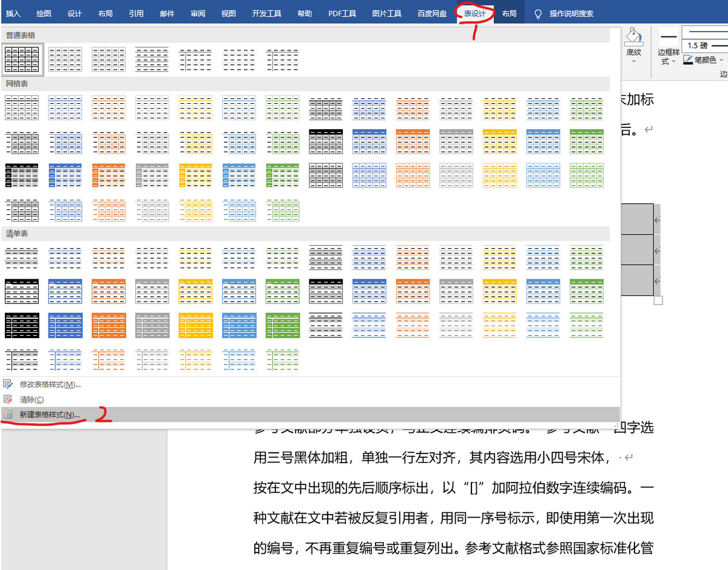
Task: Open the 图片工具 ribbon tab
Action: (x=386, y=13)
